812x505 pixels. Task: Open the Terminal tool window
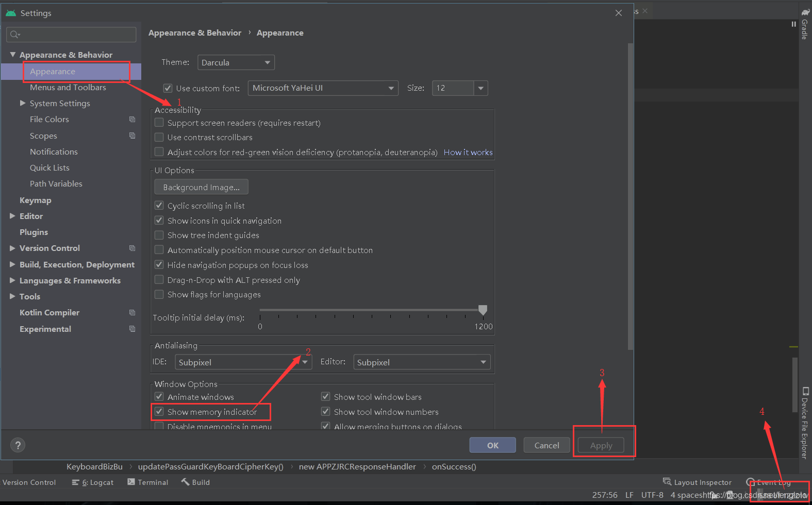pyautogui.click(x=148, y=482)
